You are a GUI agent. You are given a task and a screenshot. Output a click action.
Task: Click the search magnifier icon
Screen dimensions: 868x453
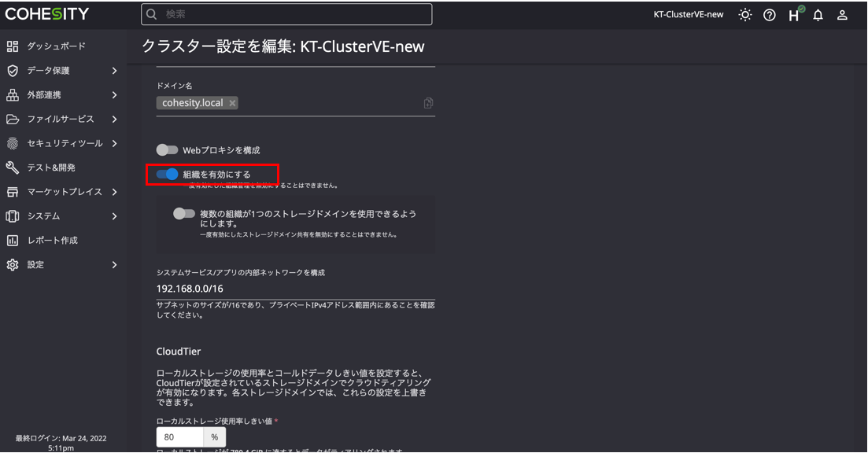(x=152, y=14)
